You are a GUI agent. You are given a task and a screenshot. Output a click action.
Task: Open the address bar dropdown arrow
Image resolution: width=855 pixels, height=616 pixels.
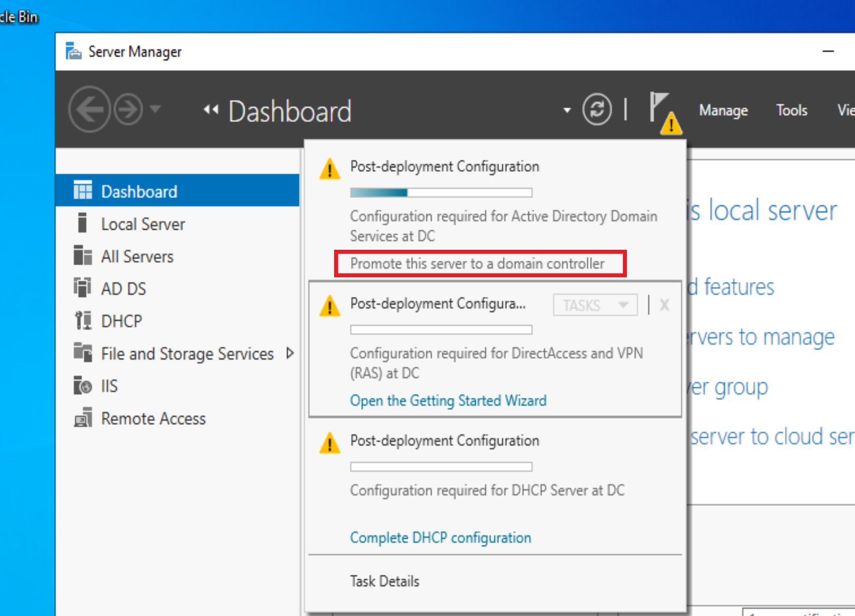click(x=567, y=110)
